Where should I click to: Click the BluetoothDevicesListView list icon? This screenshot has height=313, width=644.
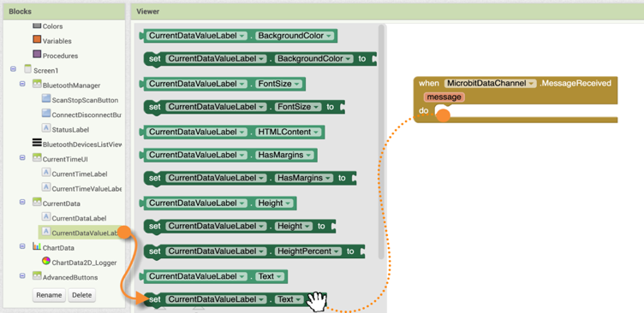click(x=37, y=144)
